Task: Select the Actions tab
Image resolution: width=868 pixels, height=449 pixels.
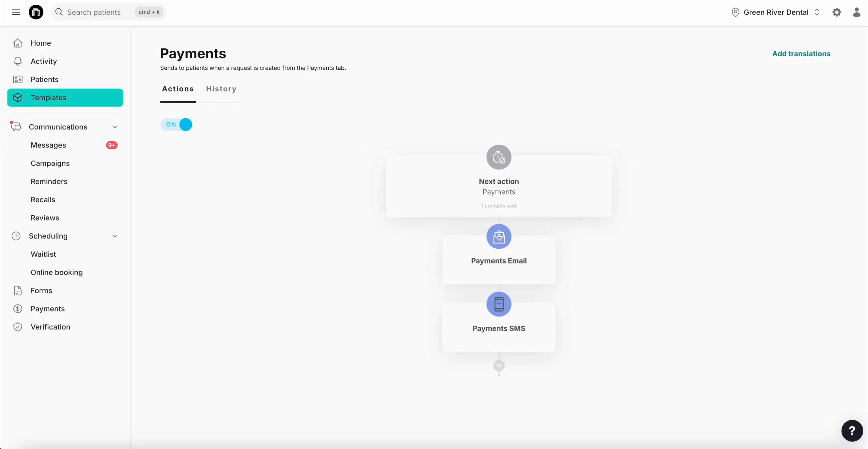Action: coord(178,89)
